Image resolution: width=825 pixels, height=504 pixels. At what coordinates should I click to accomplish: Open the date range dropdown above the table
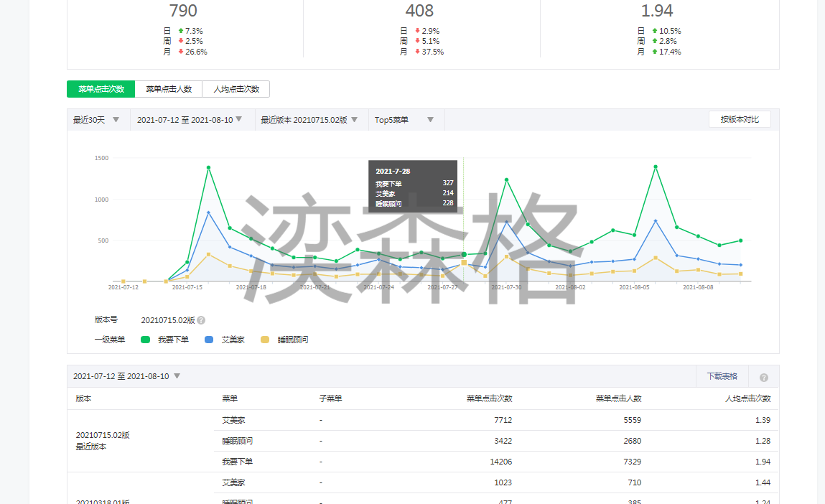pos(126,376)
